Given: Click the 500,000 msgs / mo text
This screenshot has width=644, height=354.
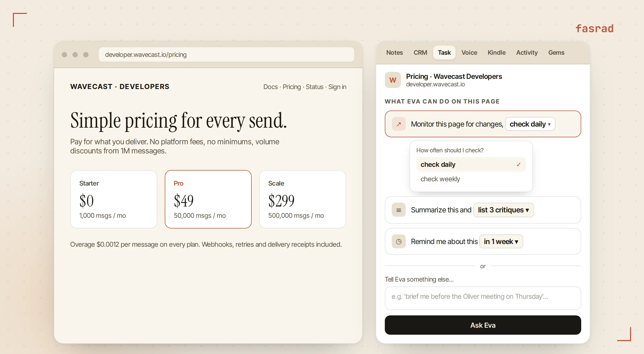Looking at the screenshot, I should point(296,216).
